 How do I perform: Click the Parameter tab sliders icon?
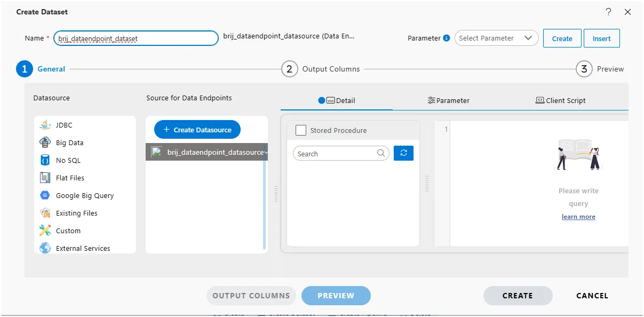click(x=432, y=100)
